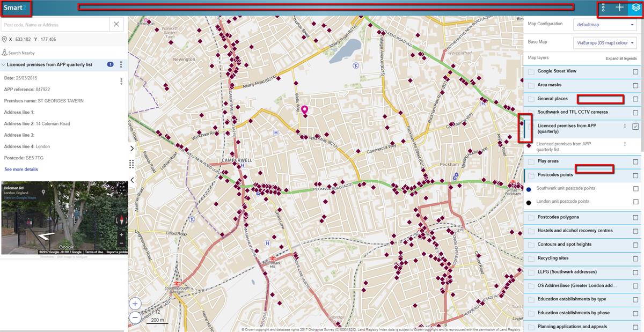Tick Southwark and TFL CCTV cameras checkbox

point(635,113)
